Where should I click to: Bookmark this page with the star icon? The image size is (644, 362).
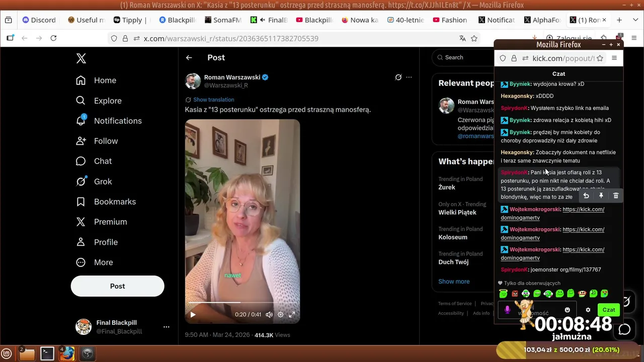pyautogui.click(x=474, y=38)
